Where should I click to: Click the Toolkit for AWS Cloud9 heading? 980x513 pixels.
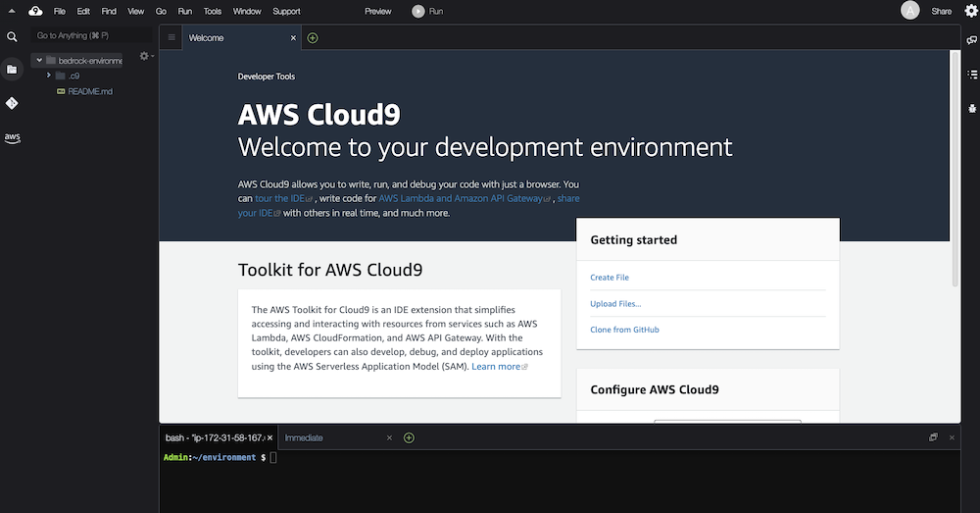coord(330,270)
